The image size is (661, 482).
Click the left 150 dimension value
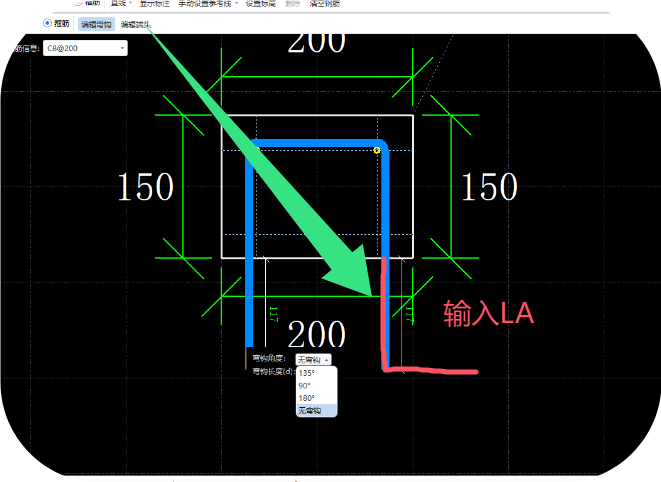(x=145, y=187)
